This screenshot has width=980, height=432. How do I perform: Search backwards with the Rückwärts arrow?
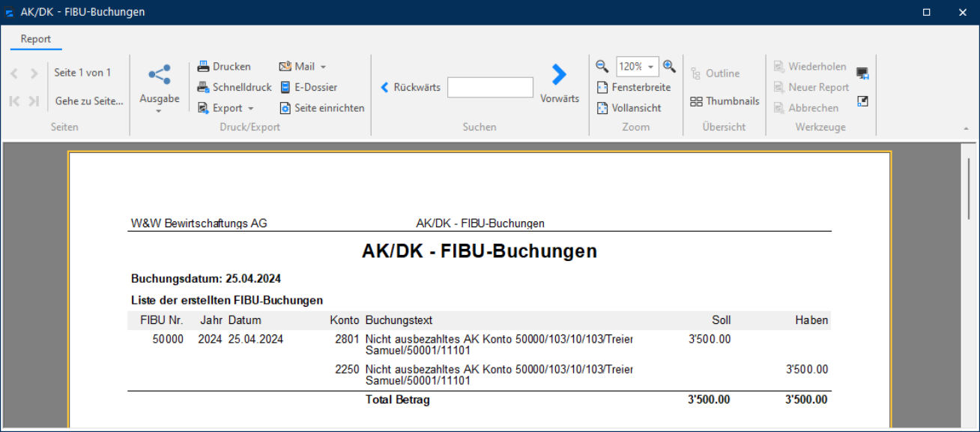(385, 87)
